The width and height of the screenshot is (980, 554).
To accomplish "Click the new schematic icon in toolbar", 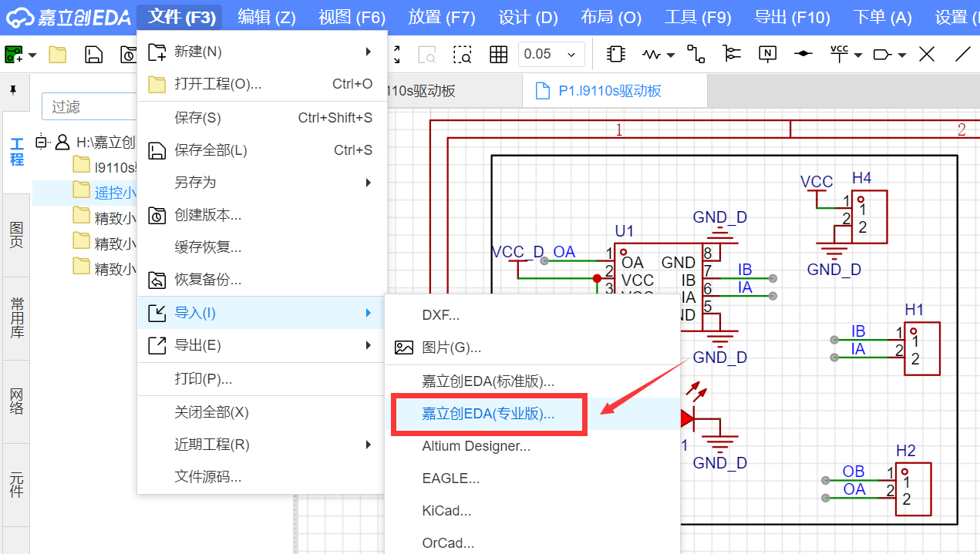I will [x=13, y=54].
